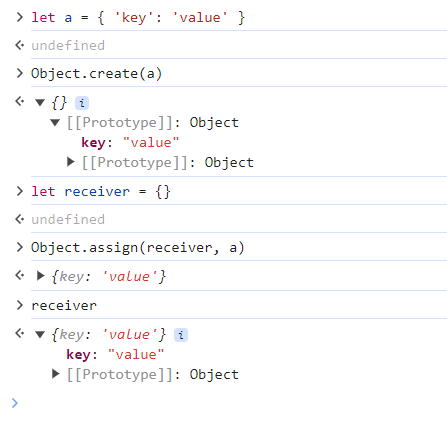Click the input chevron before Object.create(a)
This screenshot has height=432, width=447.
pos(20,73)
